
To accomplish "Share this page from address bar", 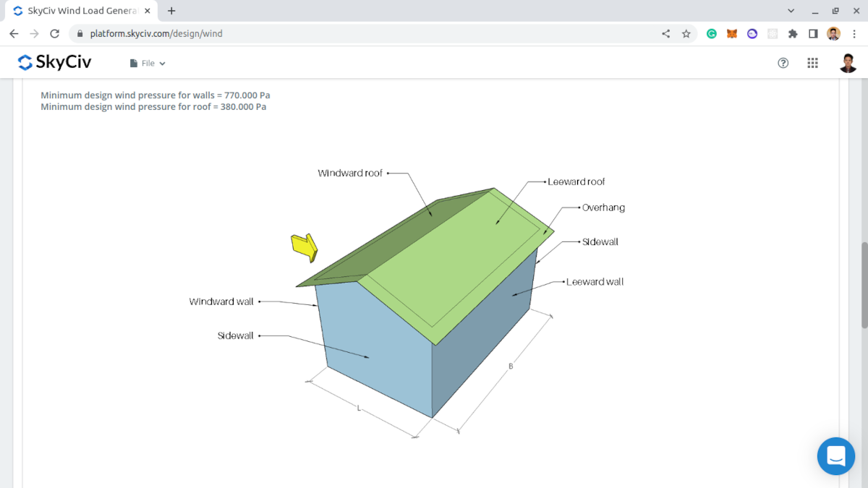I will click(665, 34).
